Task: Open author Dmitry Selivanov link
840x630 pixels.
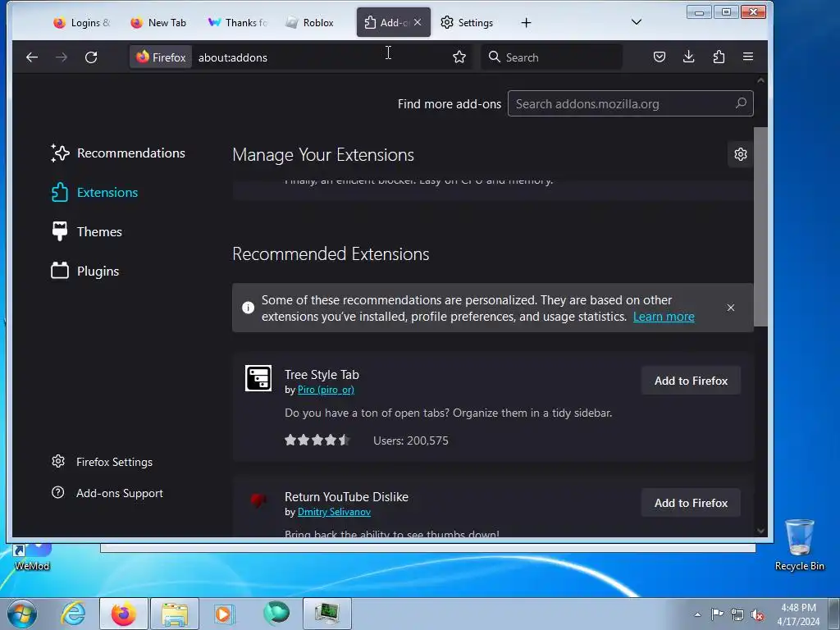Action: [334, 512]
